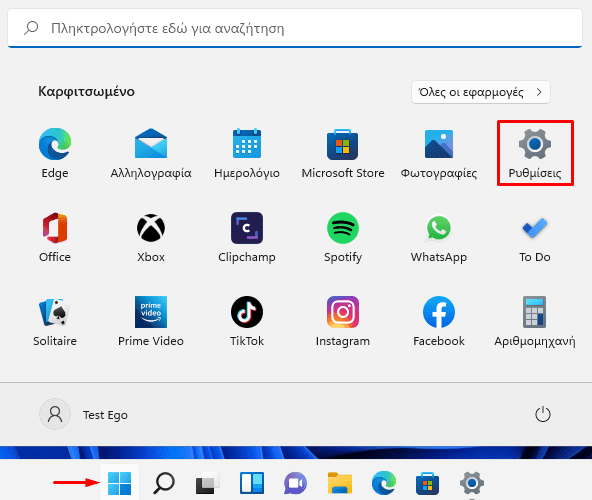Open Settings gear on the taskbar

(472, 483)
